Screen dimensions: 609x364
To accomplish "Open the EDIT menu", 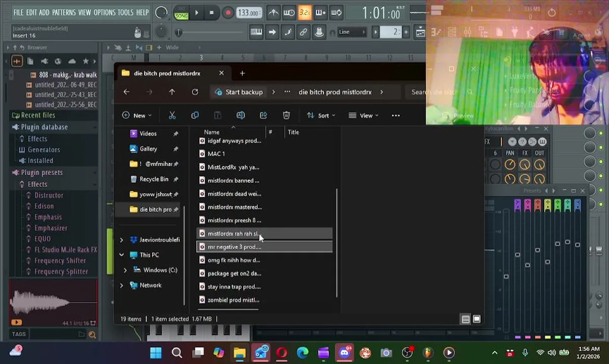I will tap(31, 12).
